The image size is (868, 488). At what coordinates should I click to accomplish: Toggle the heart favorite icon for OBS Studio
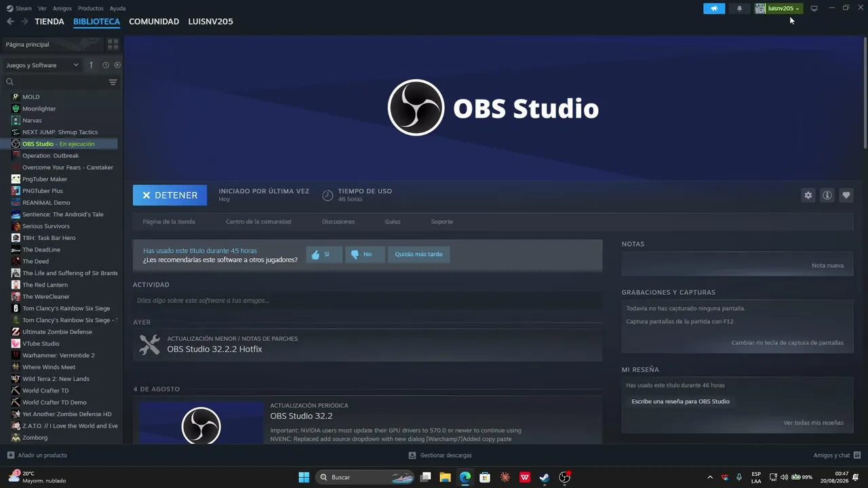pyautogui.click(x=846, y=195)
